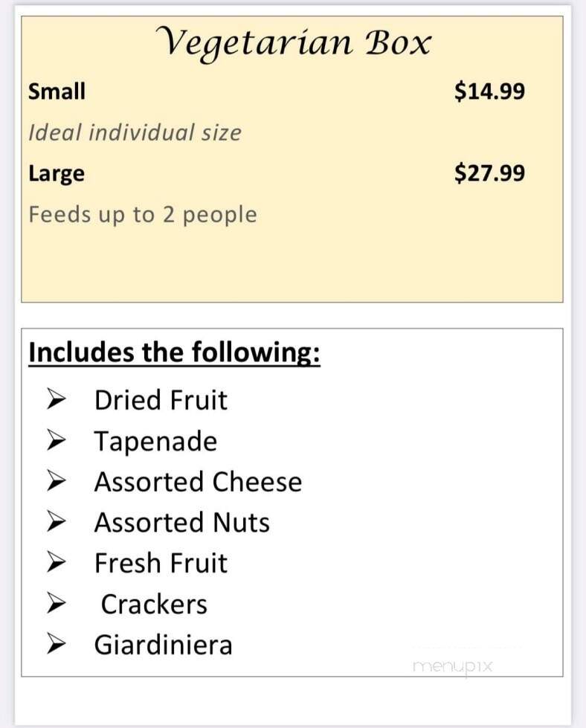Click the arrow bullet beside Crackers

57,603
